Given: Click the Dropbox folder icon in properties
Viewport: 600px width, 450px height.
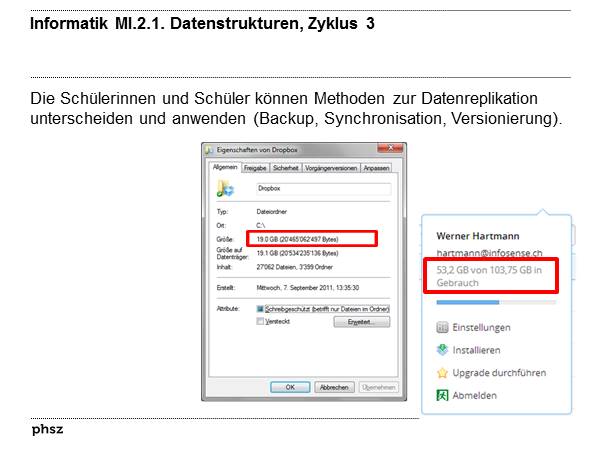Looking at the screenshot, I should [225, 189].
